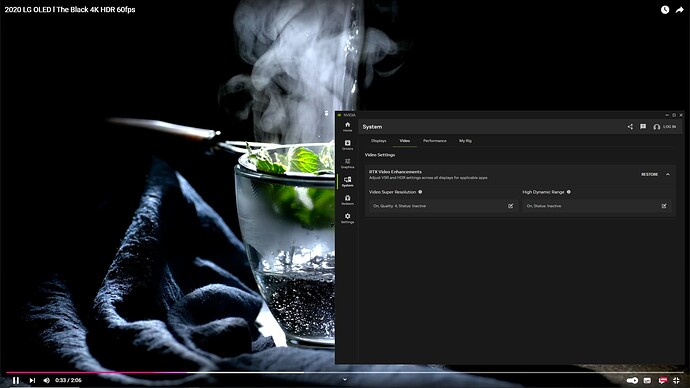
Task: Open the feedback icon in the System header
Action: pyautogui.click(x=643, y=127)
